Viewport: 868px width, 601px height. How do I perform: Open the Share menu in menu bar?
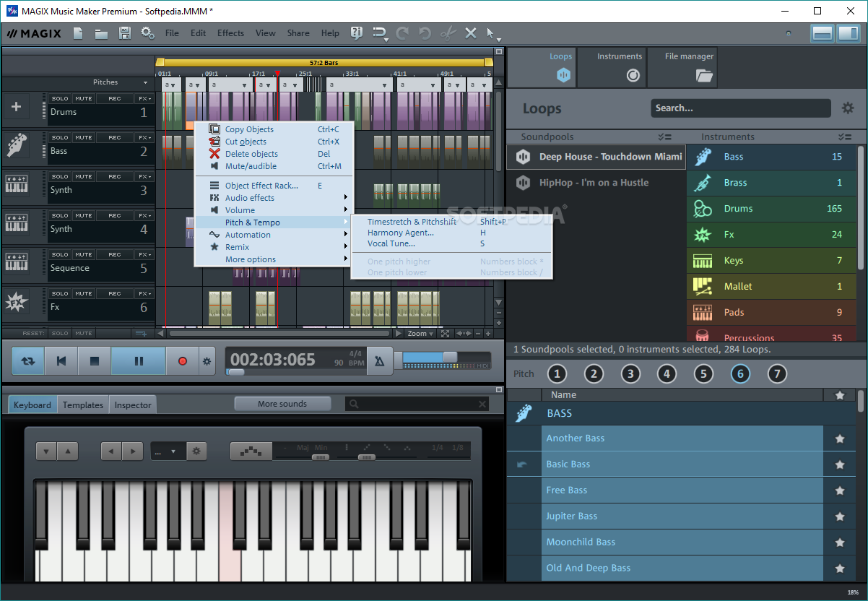tap(298, 33)
